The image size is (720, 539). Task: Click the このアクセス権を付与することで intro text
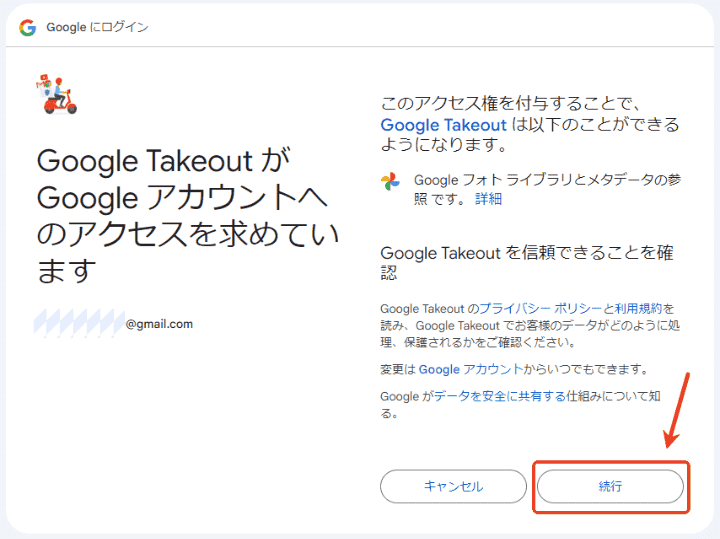(x=510, y=104)
